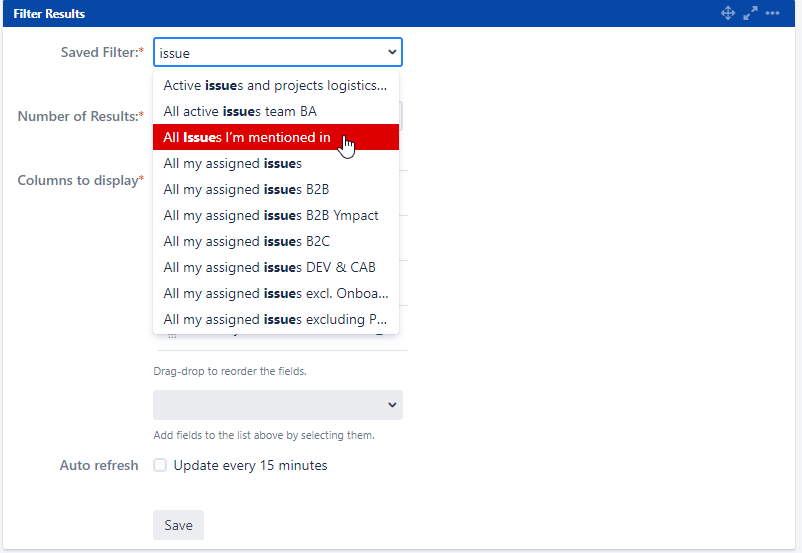Click the Save button

pos(179,525)
